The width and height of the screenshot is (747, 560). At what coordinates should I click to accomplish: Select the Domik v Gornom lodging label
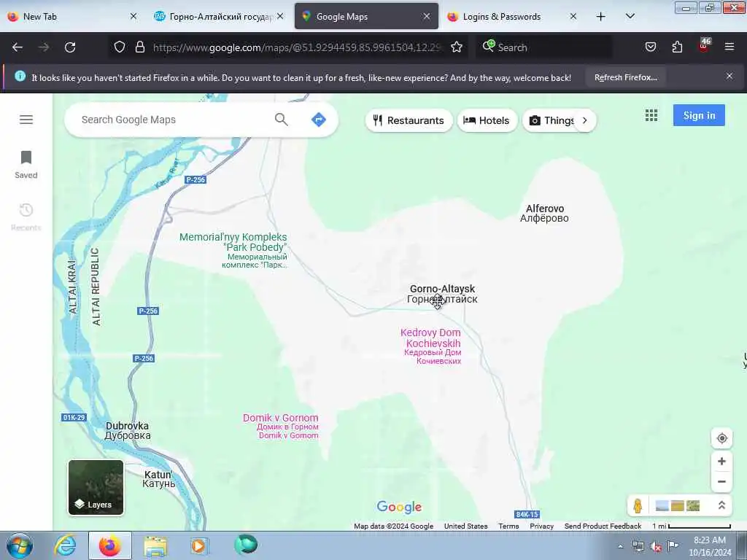pyautogui.click(x=281, y=426)
